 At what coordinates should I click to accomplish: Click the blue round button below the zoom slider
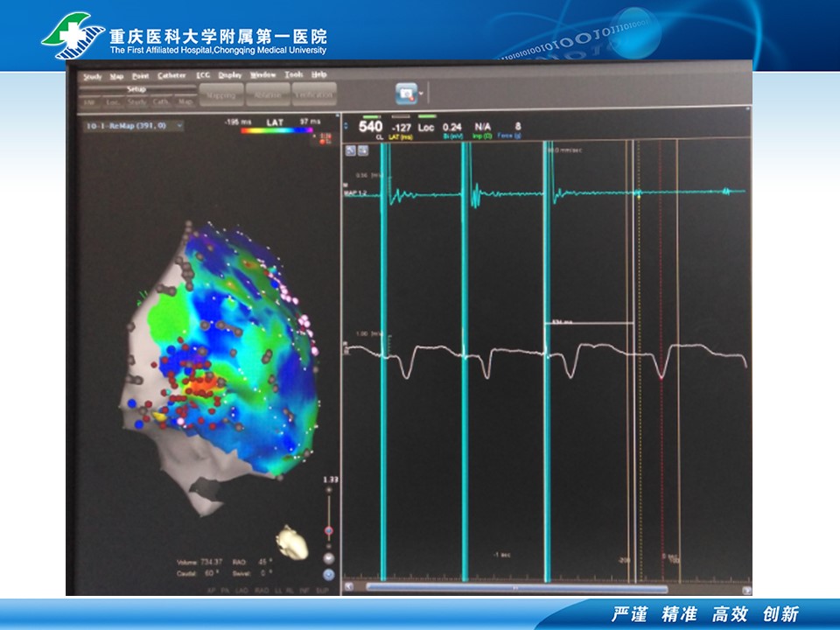(329, 575)
